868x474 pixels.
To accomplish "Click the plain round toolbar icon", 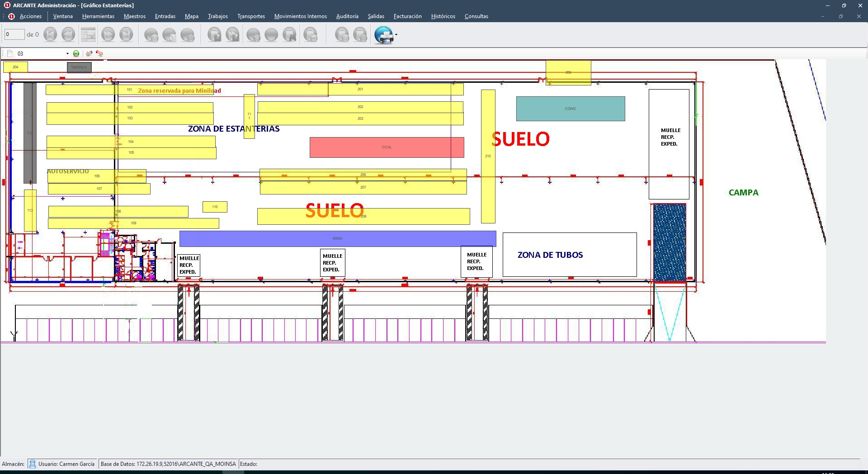I will [271, 35].
